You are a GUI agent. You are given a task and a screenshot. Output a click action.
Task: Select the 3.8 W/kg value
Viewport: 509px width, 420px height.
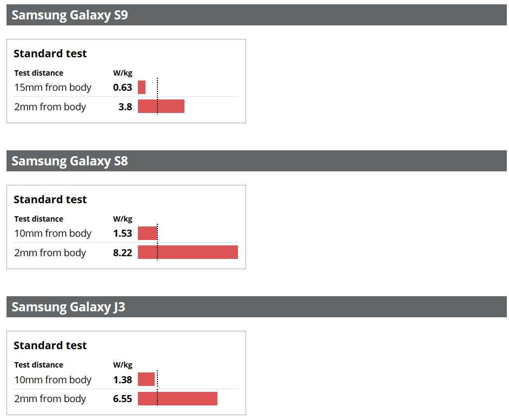125,107
